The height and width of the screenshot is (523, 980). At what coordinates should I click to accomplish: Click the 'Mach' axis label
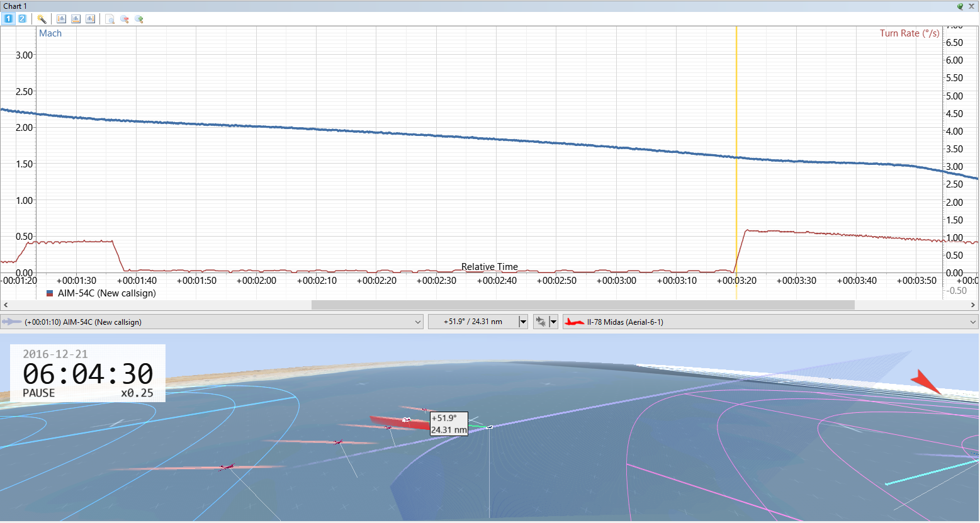(x=50, y=33)
